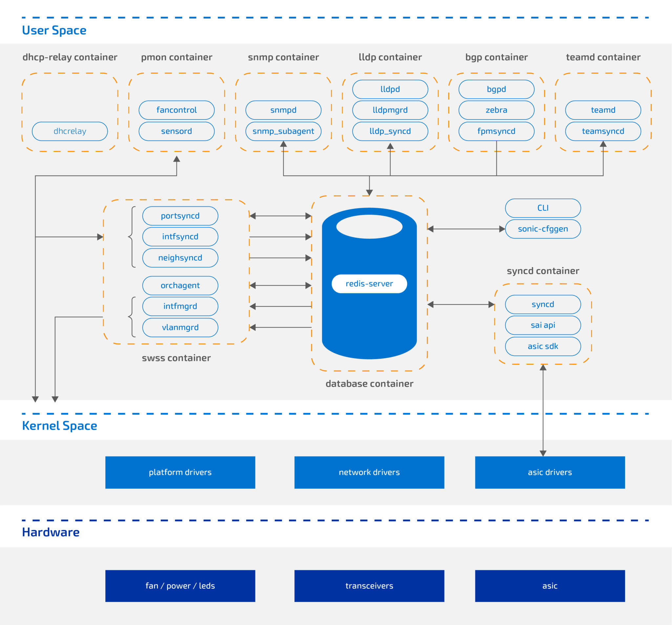Select the pmon container label

point(177,57)
